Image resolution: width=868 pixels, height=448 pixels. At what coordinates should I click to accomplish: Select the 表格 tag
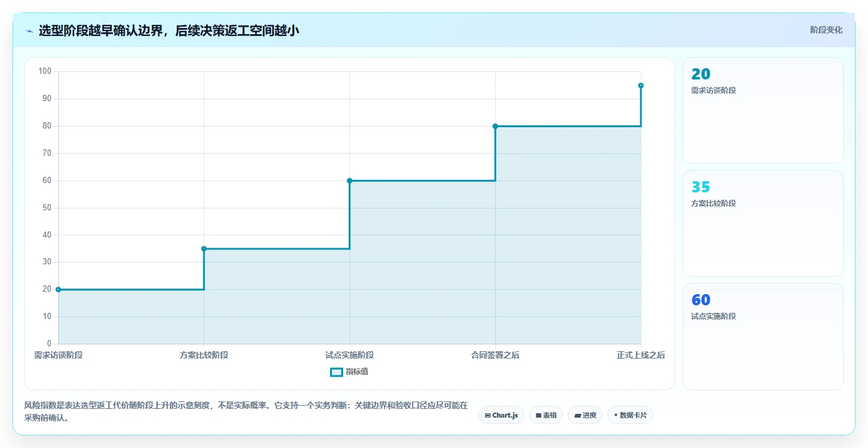pyautogui.click(x=546, y=415)
